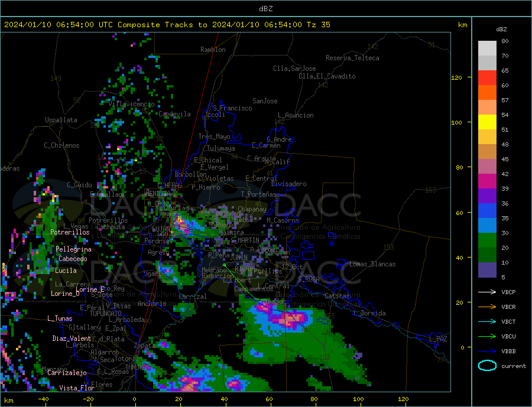532x407 pixels.
Task: Click the 'Catitas' map label
Action: (x=337, y=296)
